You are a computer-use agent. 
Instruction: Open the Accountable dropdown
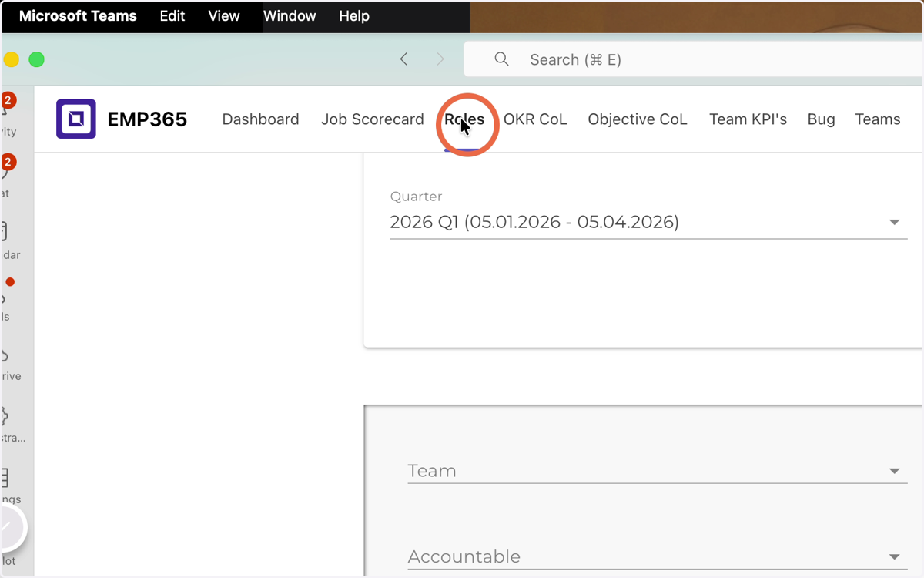click(x=657, y=556)
